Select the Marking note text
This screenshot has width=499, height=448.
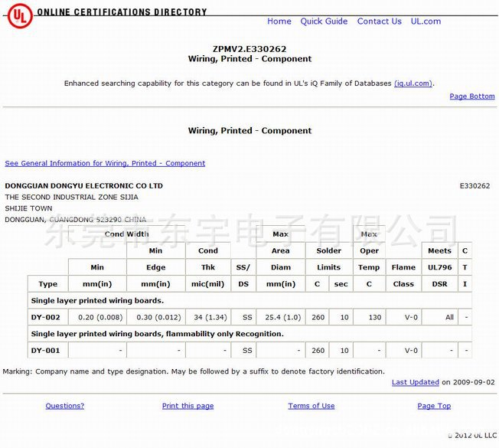(194, 371)
